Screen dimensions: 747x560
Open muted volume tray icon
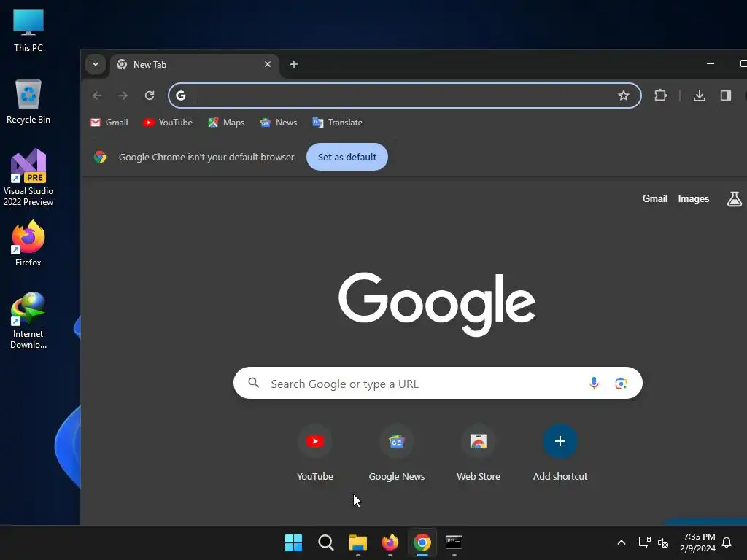662,542
